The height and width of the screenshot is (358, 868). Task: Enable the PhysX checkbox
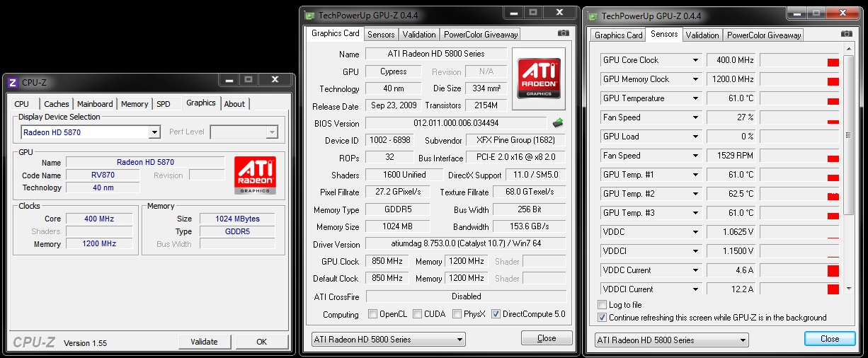pyautogui.click(x=457, y=314)
